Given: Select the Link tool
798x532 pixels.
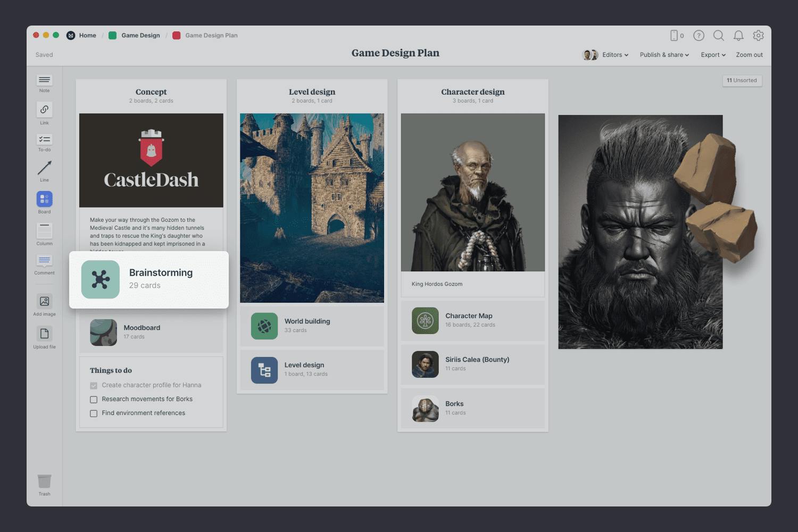Looking at the screenshot, I should click(44, 111).
